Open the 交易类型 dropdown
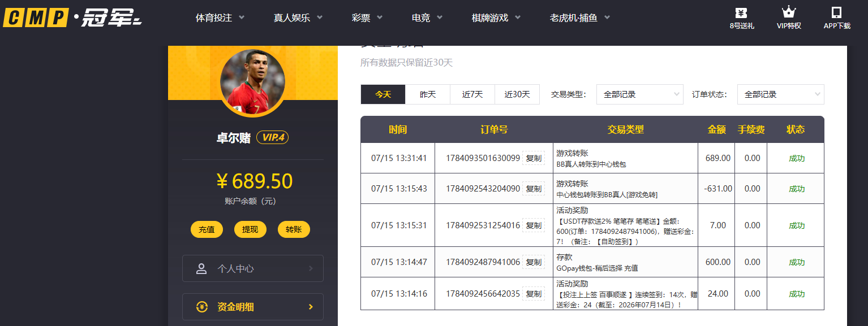868x326 pixels. [x=640, y=94]
